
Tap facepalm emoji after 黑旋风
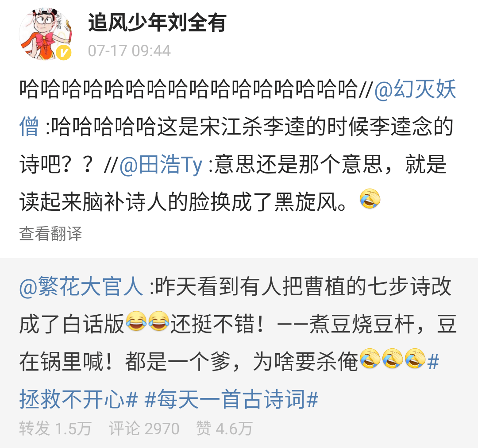(370, 199)
